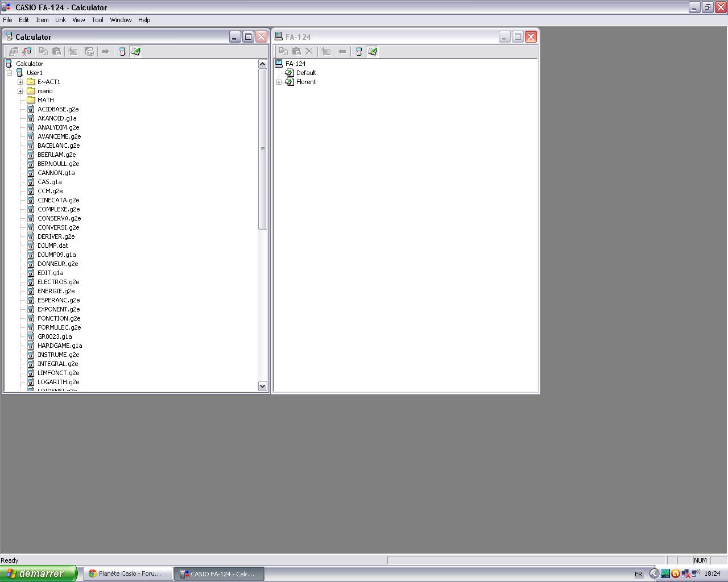Click Connect icon in Calculator toolbar
Screen dimensions: 728x582
click(13, 51)
